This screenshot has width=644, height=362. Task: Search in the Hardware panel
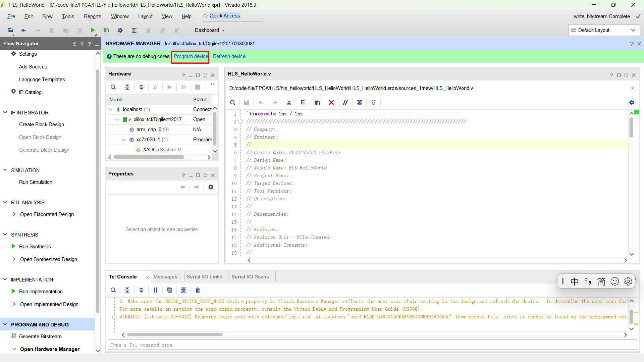113,87
